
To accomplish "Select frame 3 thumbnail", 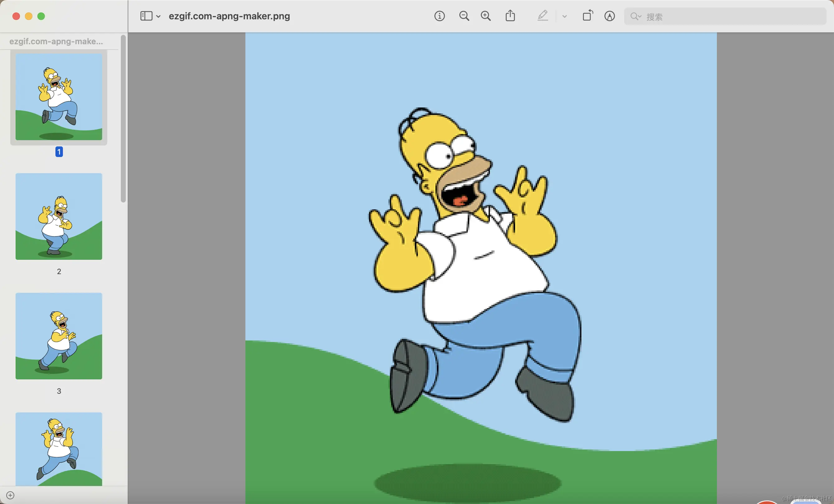I will (59, 336).
